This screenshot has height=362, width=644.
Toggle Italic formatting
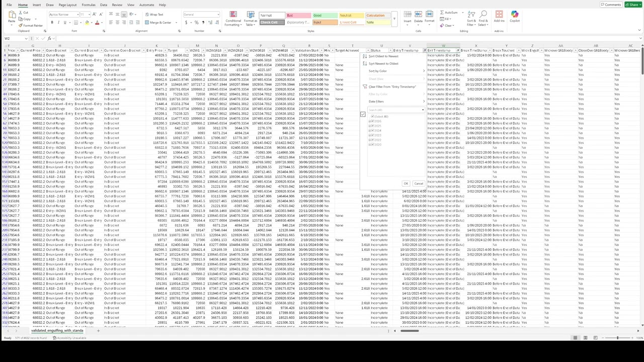coord(58,23)
